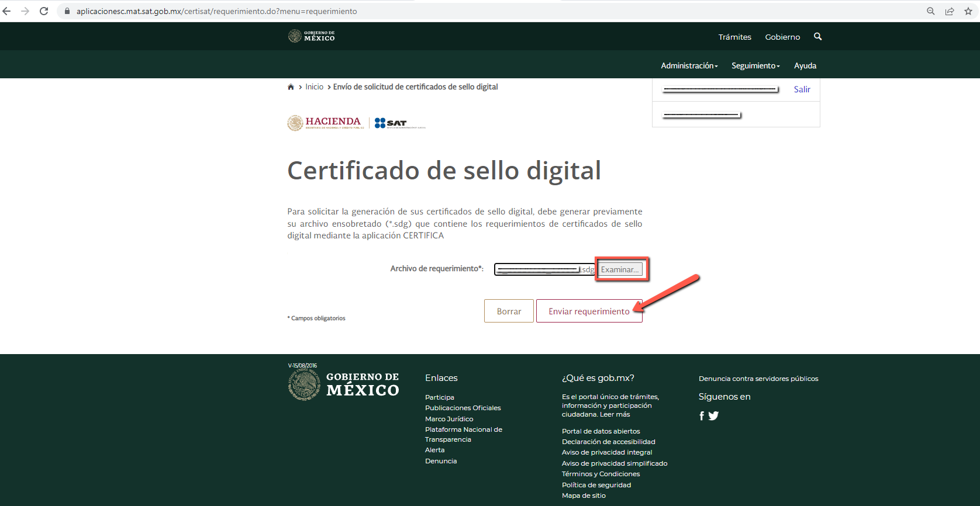
Task: Open site search magnifier in header
Action: (x=818, y=37)
